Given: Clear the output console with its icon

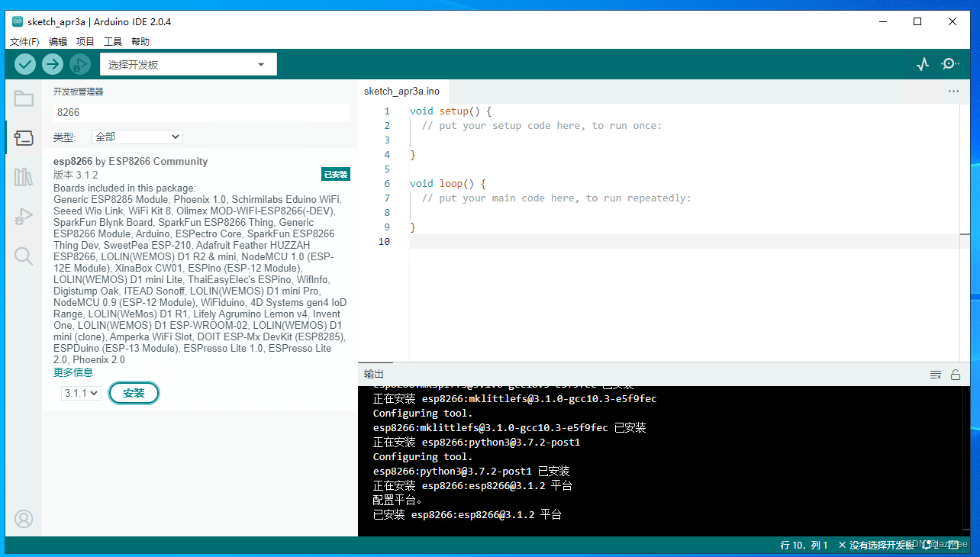Looking at the screenshot, I should tap(936, 374).
